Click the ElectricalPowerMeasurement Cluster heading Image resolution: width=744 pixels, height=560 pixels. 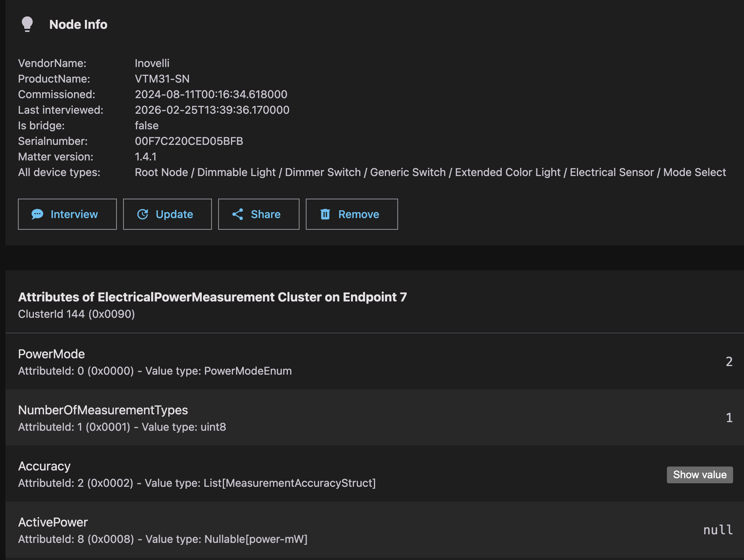(212, 297)
